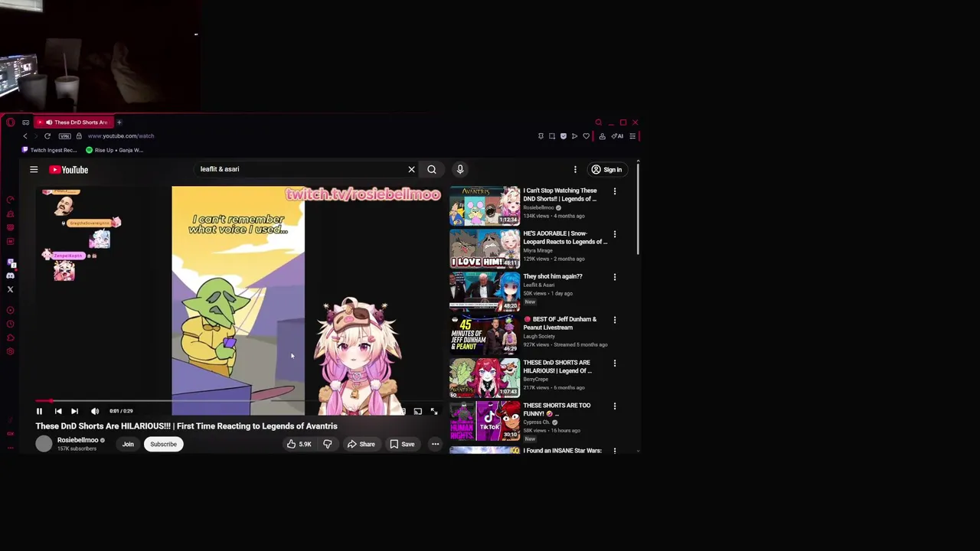This screenshot has height=551, width=980.
Task: Open Twitch in the sidebar
Action: (x=10, y=262)
